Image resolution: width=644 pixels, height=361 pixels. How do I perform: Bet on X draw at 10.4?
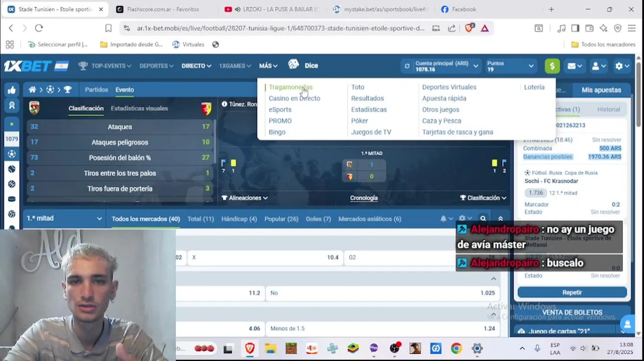[x=265, y=257]
